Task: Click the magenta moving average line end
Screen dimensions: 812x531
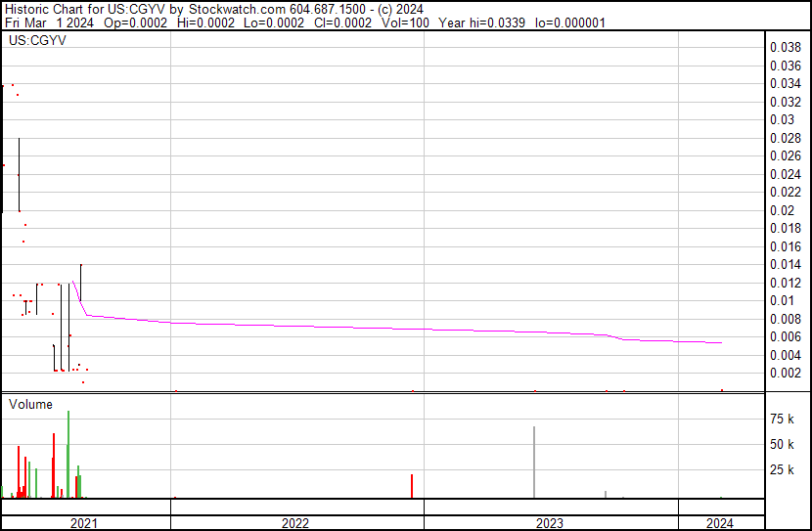Action: click(721, 342)
